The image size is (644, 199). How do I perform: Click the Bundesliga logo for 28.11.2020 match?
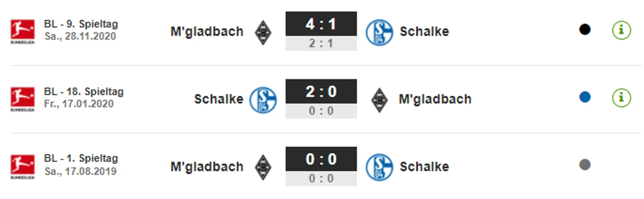click(x=22, y=31)
